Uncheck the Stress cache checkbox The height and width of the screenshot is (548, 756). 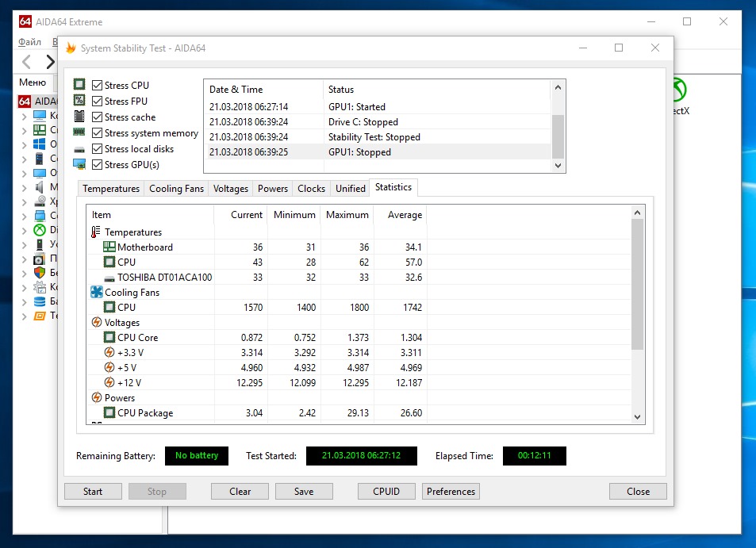(97, 117)
